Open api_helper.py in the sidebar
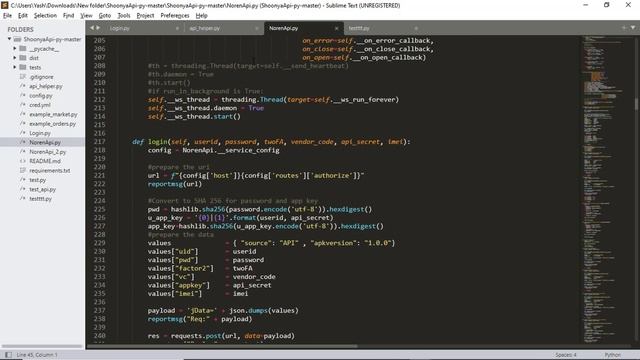This screenshot has height=360, width=640. click(x=46, y=86)
